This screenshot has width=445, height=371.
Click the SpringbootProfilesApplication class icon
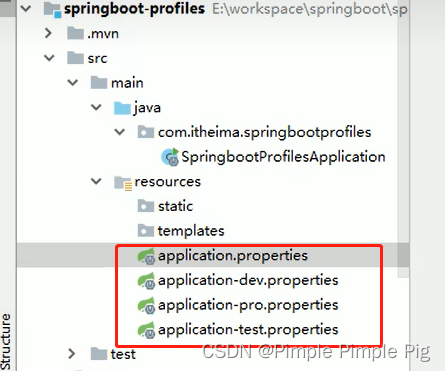[x=170, y=157]
